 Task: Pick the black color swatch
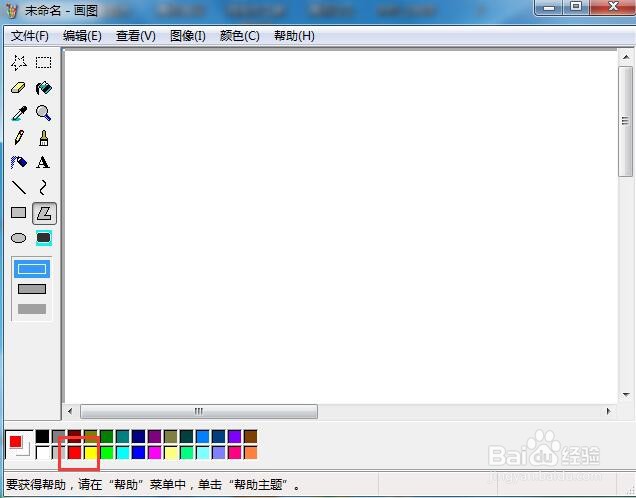click(x=42, y=436)
